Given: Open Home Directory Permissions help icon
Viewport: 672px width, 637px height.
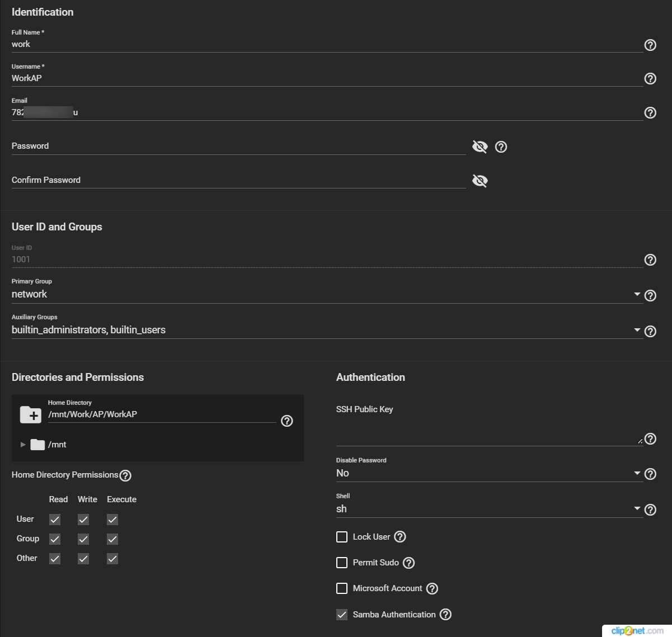Looking at the screenshot, I should [x=125, y=475].
